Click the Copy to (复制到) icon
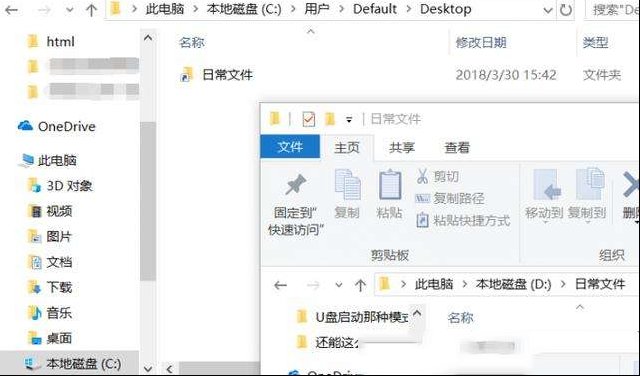 tap(590, 184)
